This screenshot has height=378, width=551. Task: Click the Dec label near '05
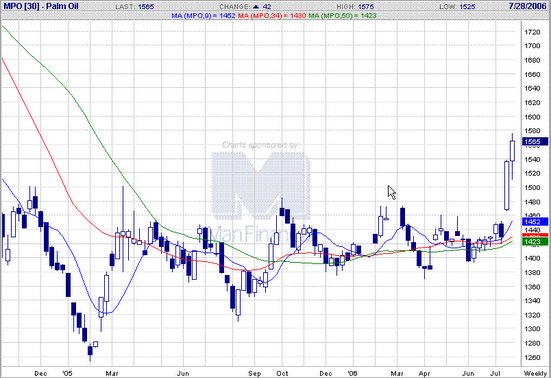[x=41, y=373]
